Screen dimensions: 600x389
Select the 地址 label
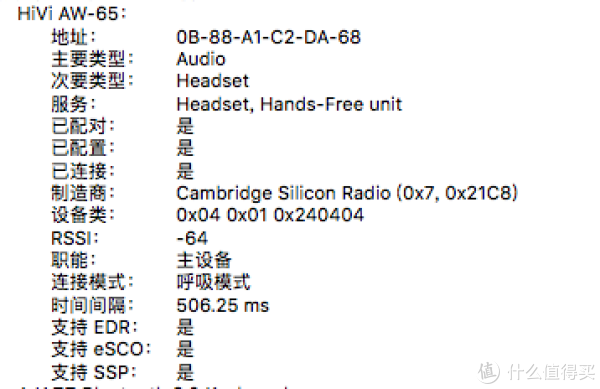pos(73,37)
